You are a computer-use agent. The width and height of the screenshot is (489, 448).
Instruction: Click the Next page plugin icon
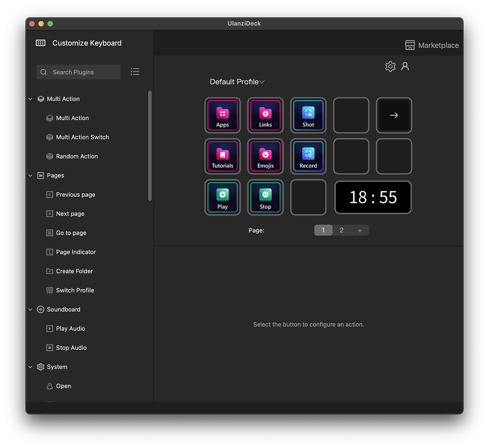pos(50,214)
